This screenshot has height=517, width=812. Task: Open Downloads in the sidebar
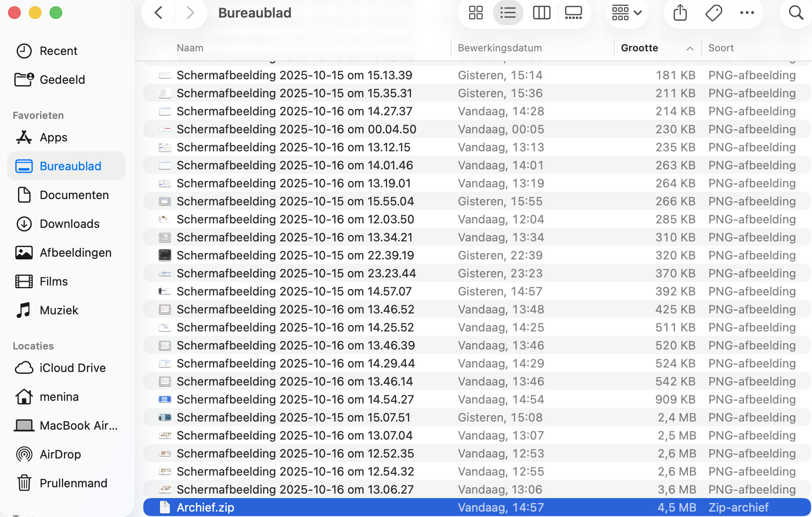click(69, 224)
